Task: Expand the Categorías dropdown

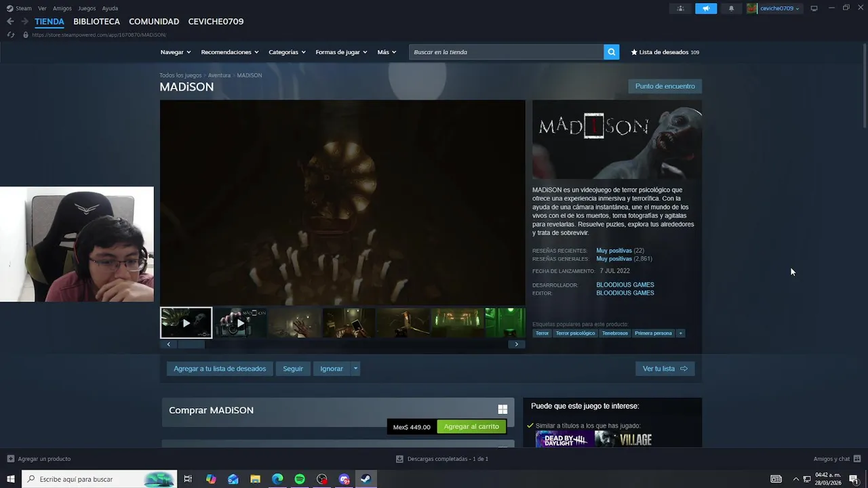Action: point(287,52)
